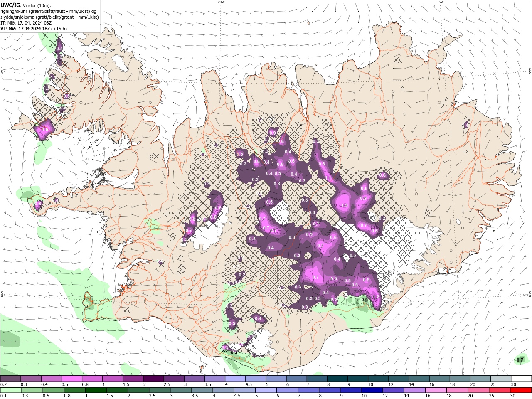Click the 1.1 snowfall value on the map
532x399 pixels.
[328, 178]
